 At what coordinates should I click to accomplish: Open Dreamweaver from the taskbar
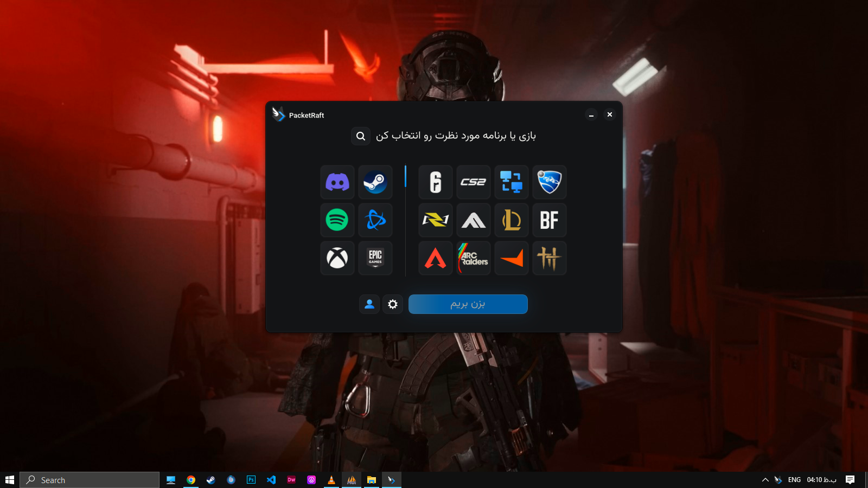[291, 480]
